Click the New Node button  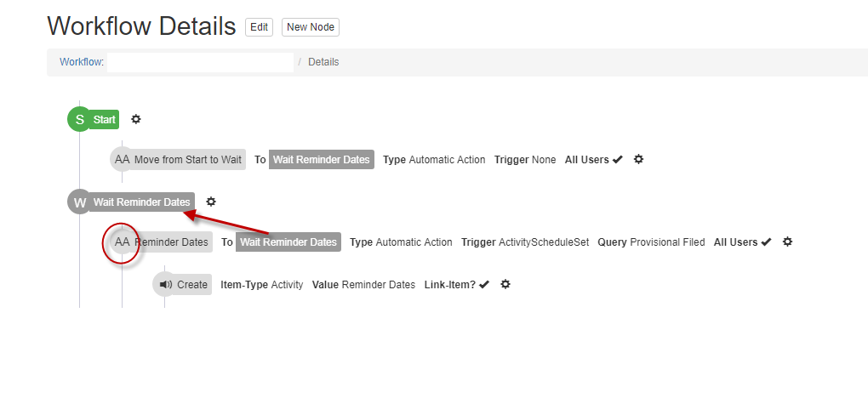(311, 27)
